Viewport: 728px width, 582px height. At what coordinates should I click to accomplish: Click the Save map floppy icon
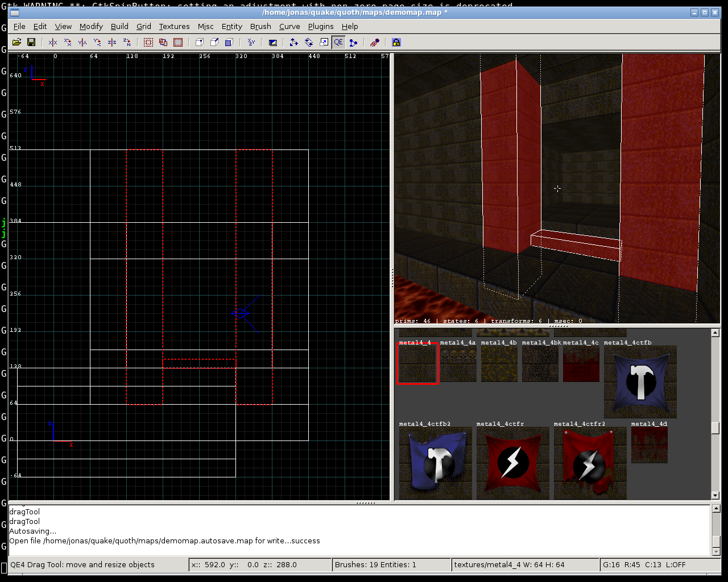click(31, 42)
